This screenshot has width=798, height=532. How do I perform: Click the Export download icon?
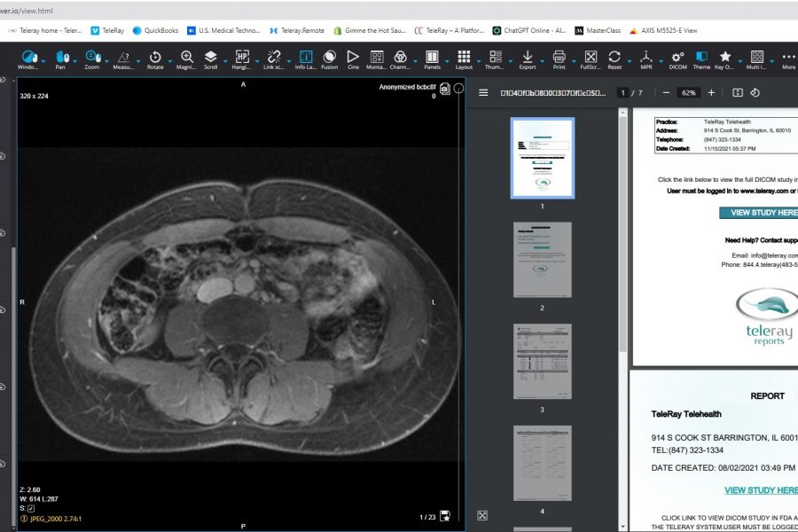(x=528, y=57)
